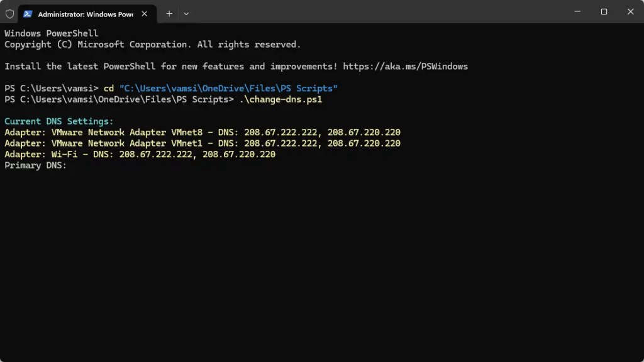Screen dimensions: 644x362
Task: Open a new tab with the plus button
Action: point(169,14)
